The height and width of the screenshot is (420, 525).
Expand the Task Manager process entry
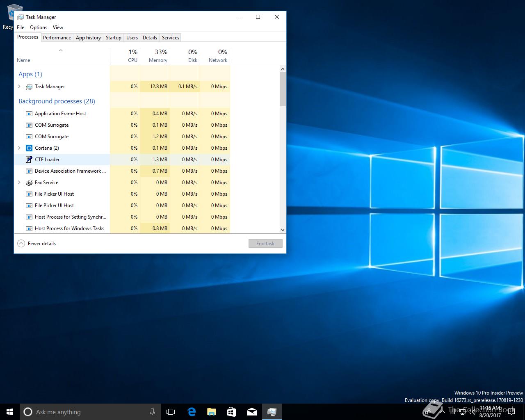[x=19, y=87]
